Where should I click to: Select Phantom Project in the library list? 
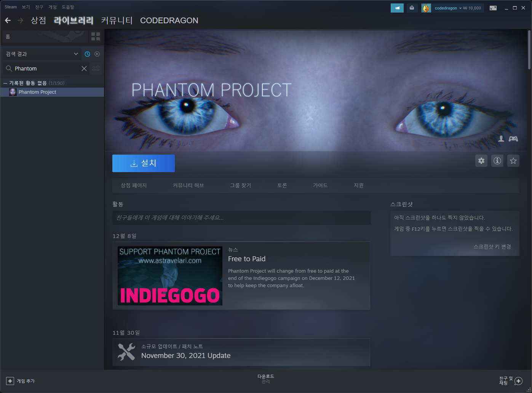(x=52, y=92)
